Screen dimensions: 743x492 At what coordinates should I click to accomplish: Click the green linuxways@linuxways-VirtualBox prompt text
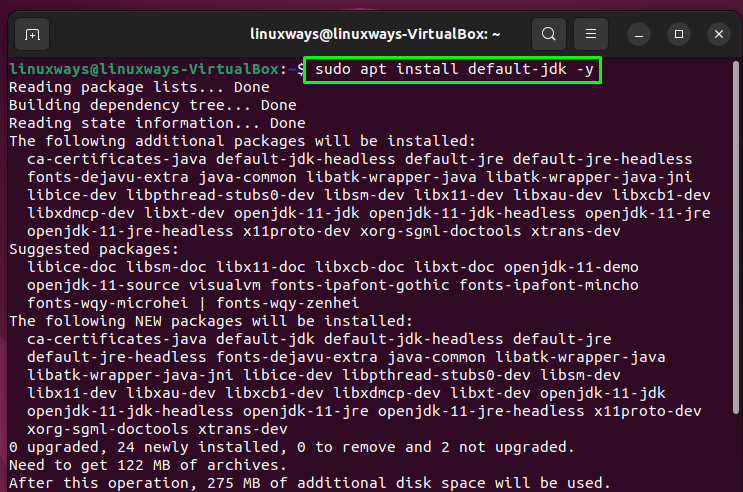click(x=144, y=69)
